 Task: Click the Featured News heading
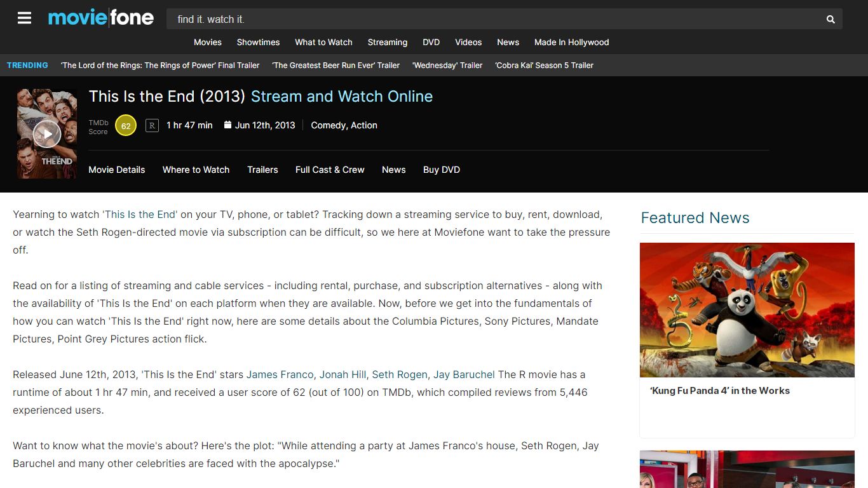click(x=695, y=217)
